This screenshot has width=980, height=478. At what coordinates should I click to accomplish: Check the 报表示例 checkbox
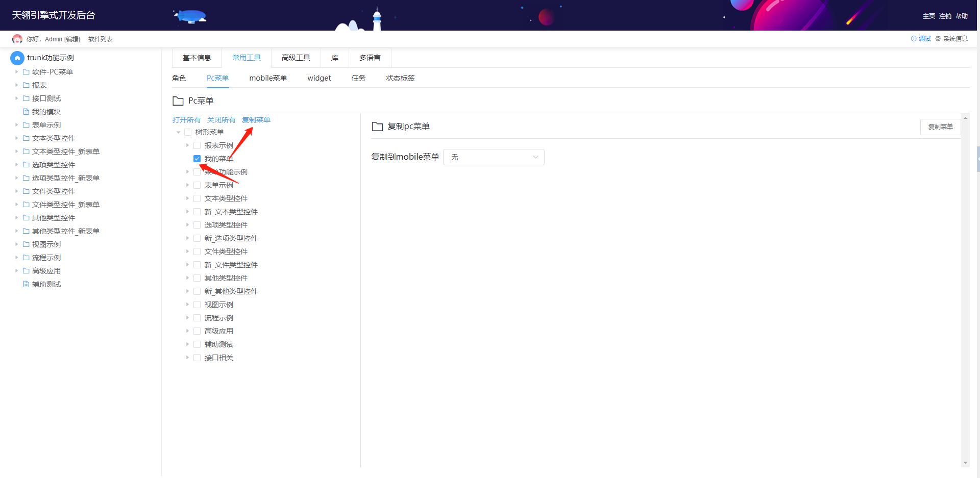coord(197,145)
